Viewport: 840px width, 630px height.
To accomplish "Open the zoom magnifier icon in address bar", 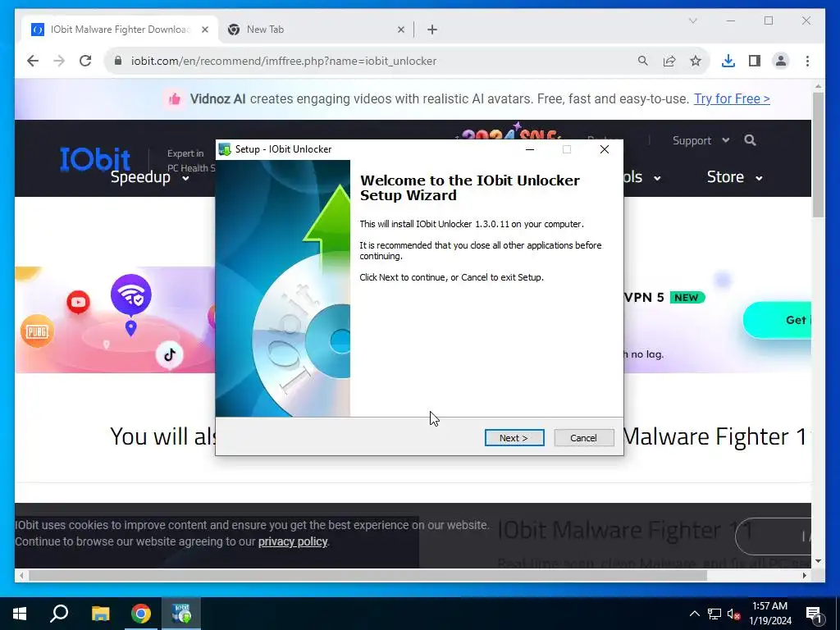I will pos(643,61).
